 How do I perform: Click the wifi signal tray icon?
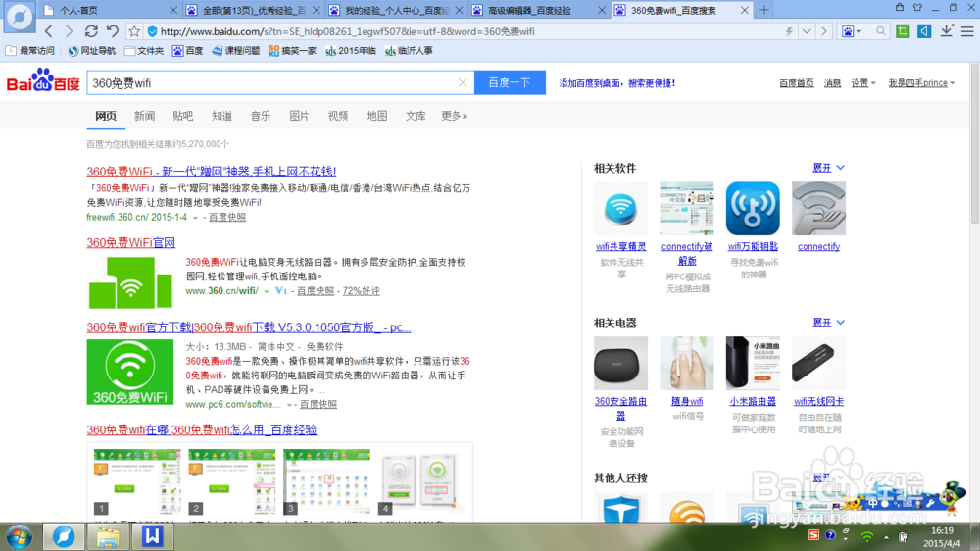[x=866, y=536]
